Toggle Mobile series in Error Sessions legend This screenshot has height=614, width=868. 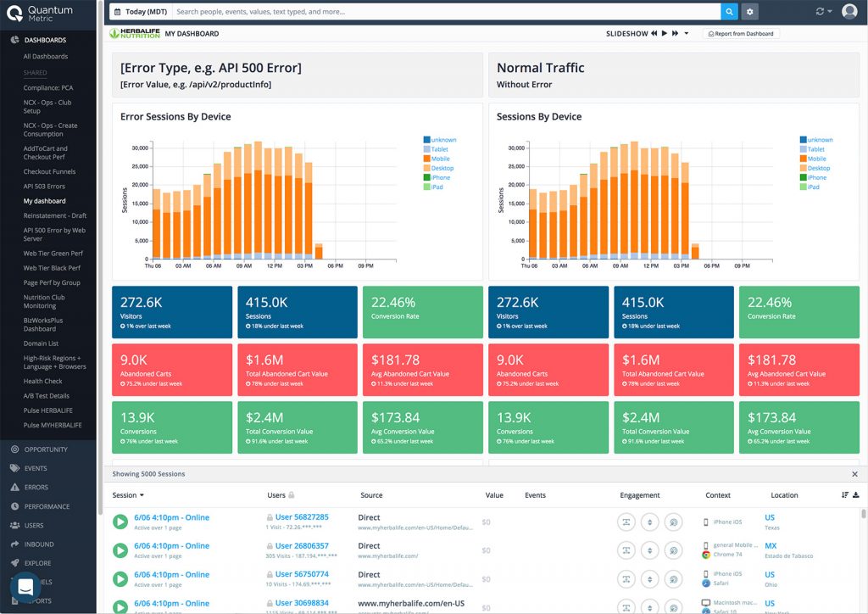tap(437, 159)
